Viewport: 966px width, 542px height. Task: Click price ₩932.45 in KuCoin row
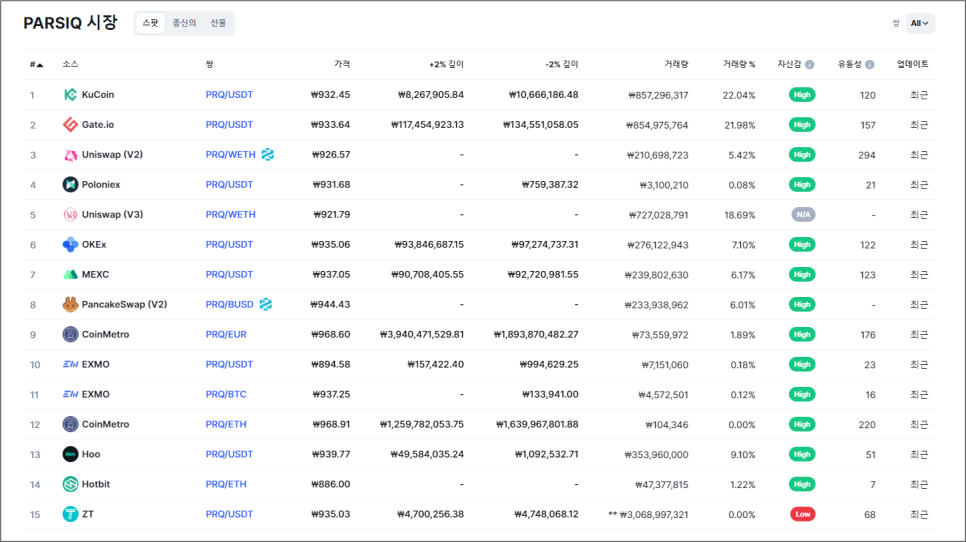pyautogui.click(x=330, y=95)
